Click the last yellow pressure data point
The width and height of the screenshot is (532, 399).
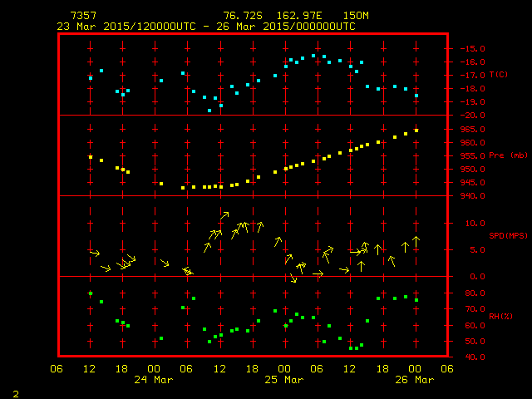point(416,131)
